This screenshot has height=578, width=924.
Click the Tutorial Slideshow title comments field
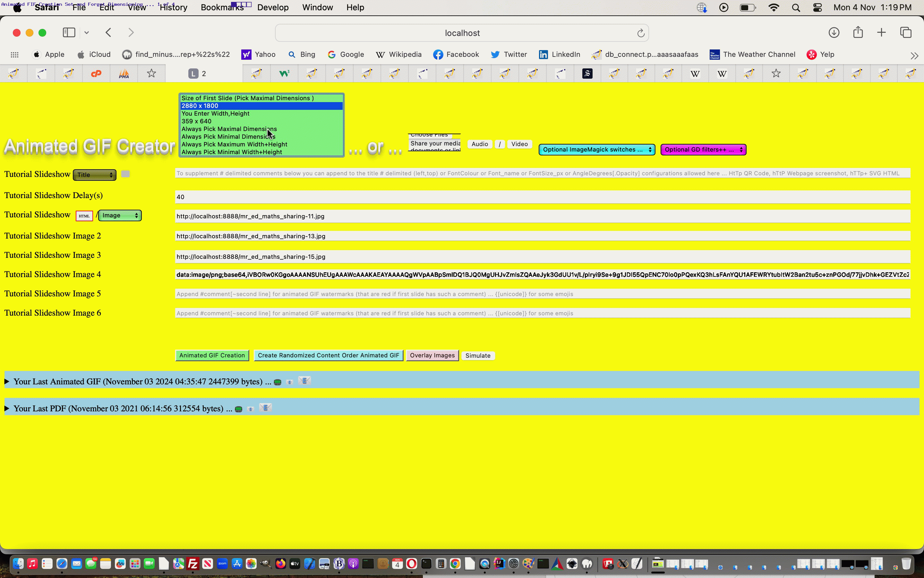pyautogui.click(x=543, y=173)
